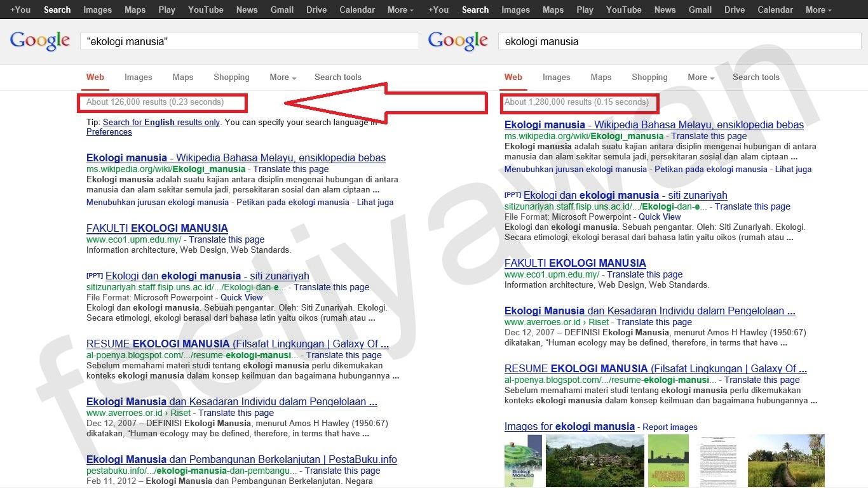The height and width of the screenshot is (489, 868).
Task: Click the Report images link
Action: coord(670,427)
